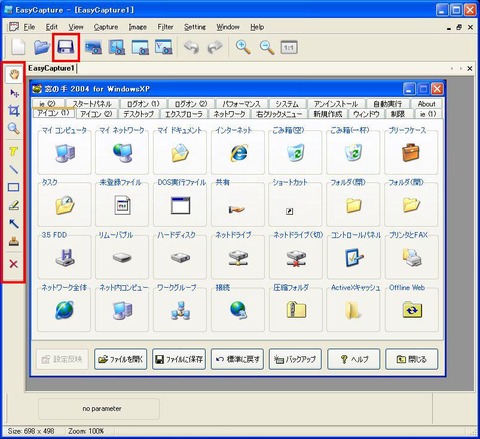Select the Text tool
The height and width of the screenshot is (439, 480).
click(14, 152)
